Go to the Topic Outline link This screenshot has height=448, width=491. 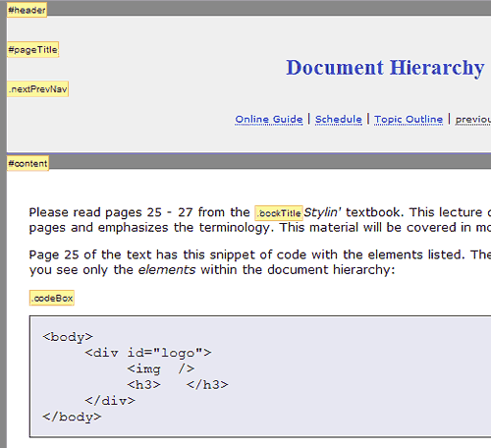pyautogui.click(x=409, y=119)
